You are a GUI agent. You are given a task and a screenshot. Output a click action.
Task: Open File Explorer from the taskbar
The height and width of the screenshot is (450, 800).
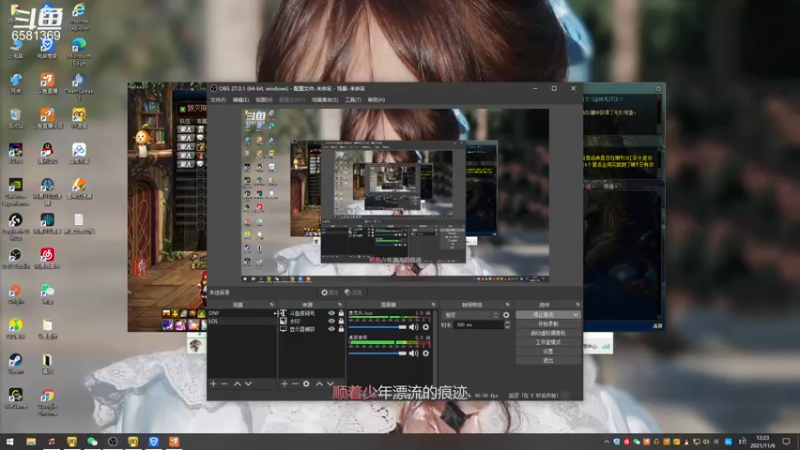[31, 441]
